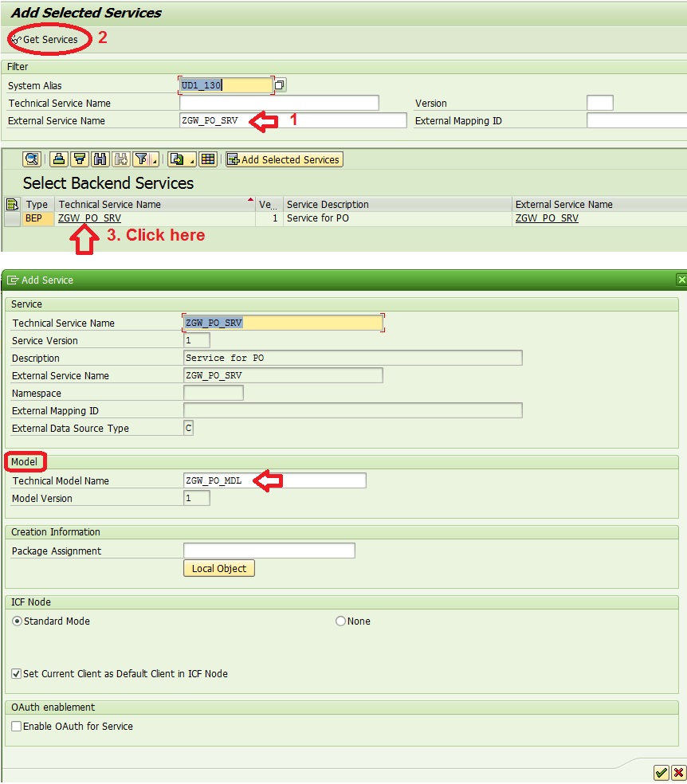687x784 pixels.
Task: Click the Details magnifier toolbar icon
Action: click(32, 159)
